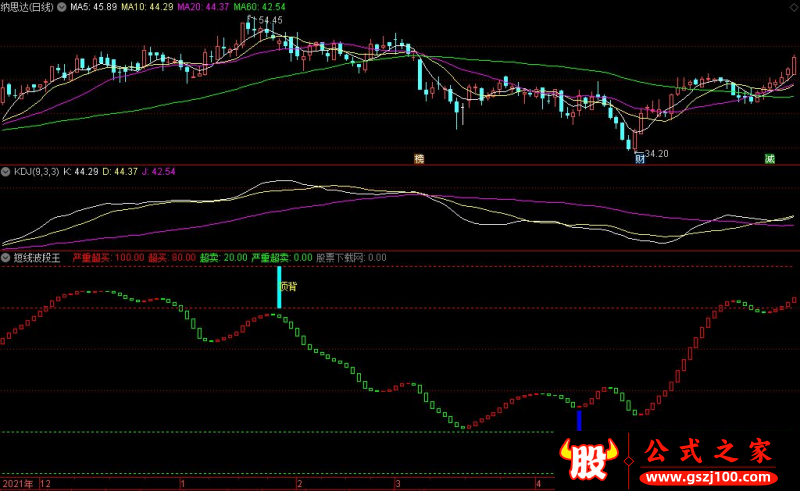Select the 超卖 20.00 level label
The width and height of the screenshot is (800, 491).
click(x=223, y=258)
